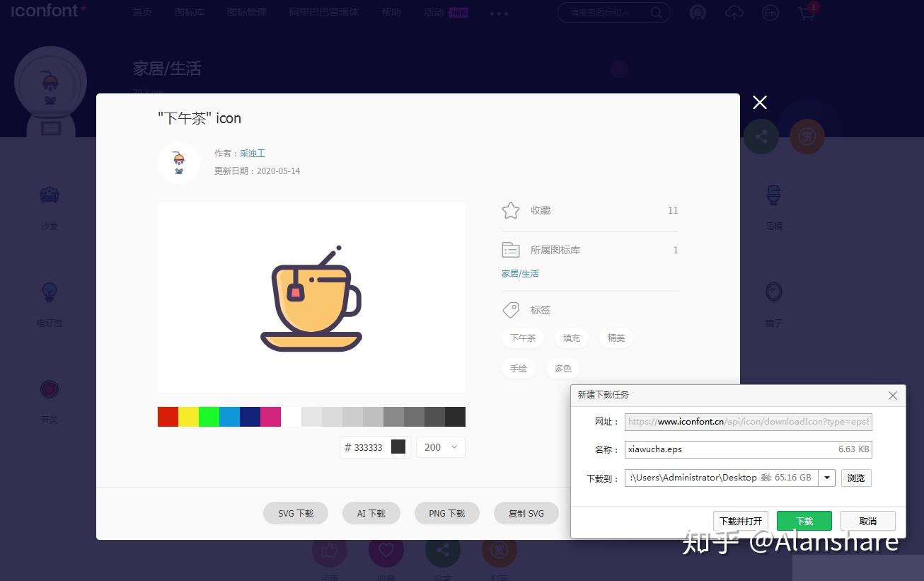Click the author avatar in the 下午茶 dialog
The image size is (924, 581).
click(x=178, y=162)
